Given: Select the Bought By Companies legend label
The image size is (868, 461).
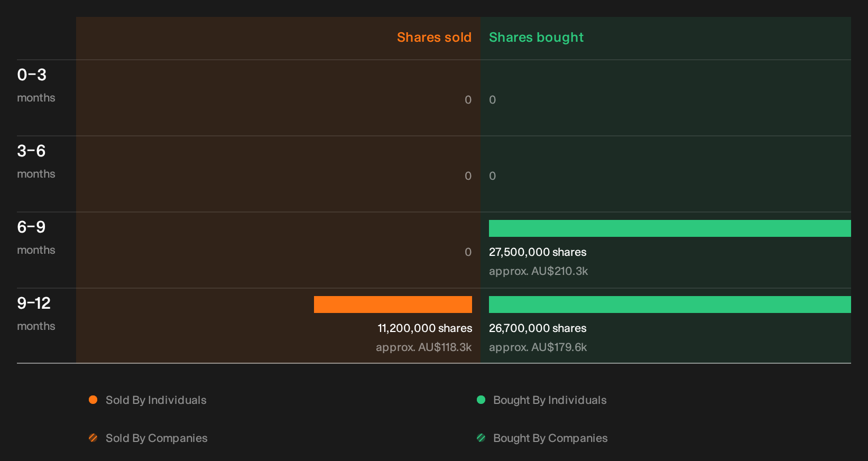Looking at the screenshot, I should pyautogui.click(x=550, y=438).
